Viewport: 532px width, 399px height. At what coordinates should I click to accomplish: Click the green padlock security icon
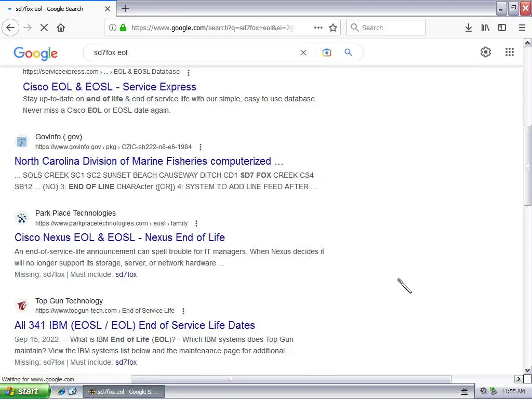click(123, 28)
